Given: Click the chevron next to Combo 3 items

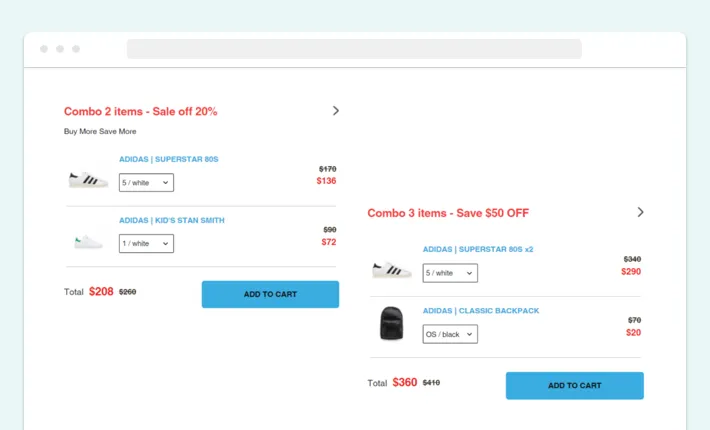Looking at the screenshot, I should coord(640,212).
